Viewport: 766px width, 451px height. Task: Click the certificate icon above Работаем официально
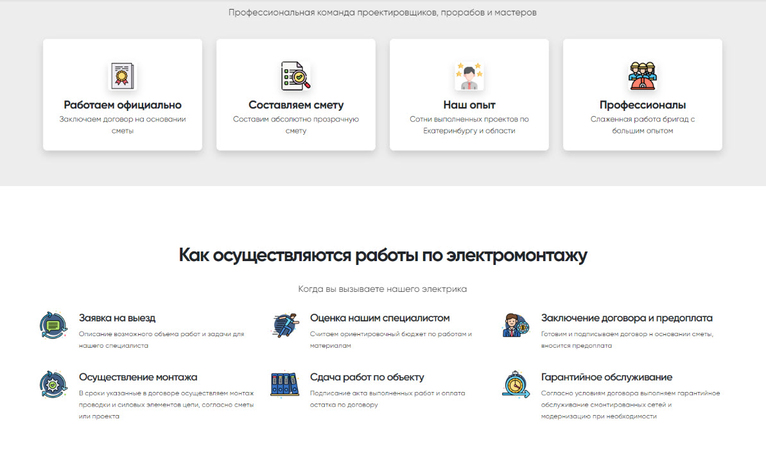point(122,76)
